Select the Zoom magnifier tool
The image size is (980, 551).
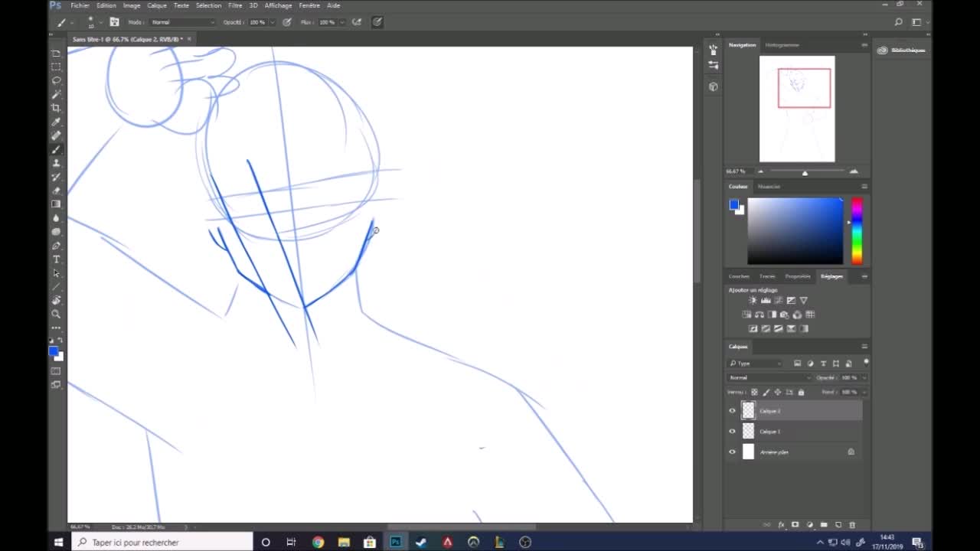[x=56, y=315]
